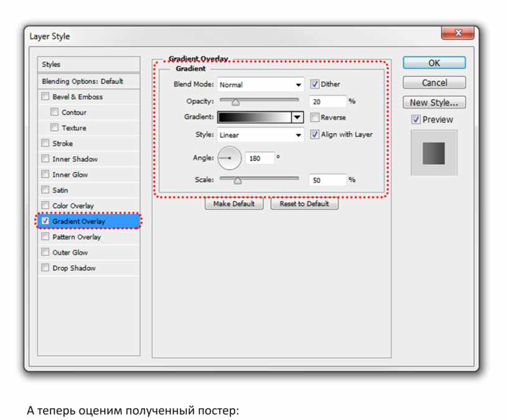Select the Inner Glow label

70,175
